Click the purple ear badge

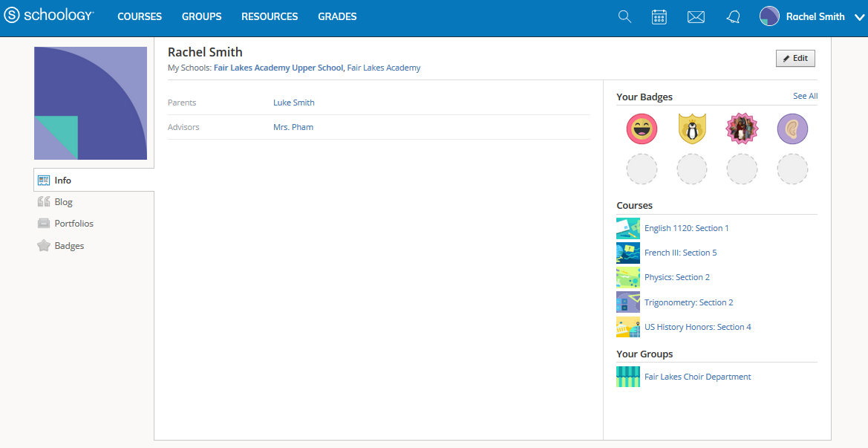coord(792,129)
